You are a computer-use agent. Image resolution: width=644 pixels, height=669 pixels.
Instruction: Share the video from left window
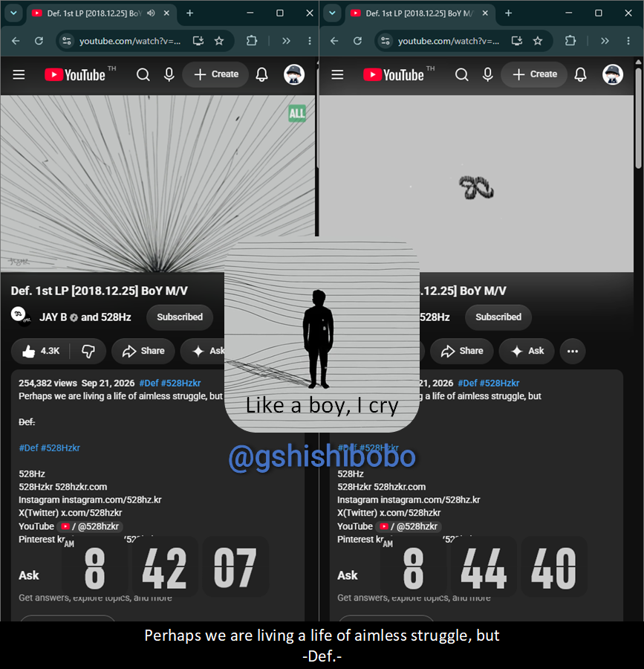point(143,351)
